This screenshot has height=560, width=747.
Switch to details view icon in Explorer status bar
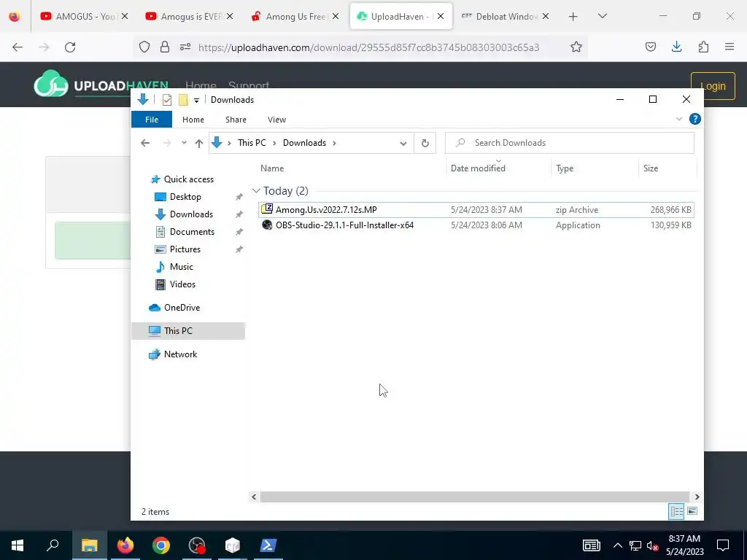tap(676, 511)
